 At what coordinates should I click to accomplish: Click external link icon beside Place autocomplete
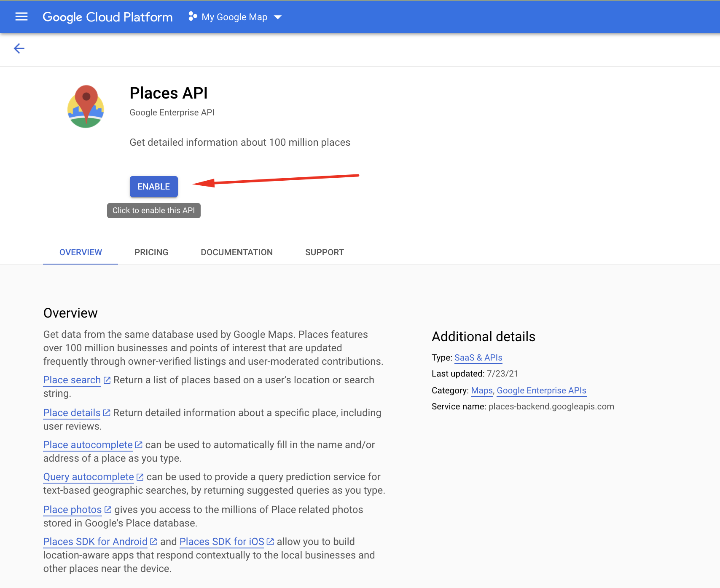tap(139, 445)
